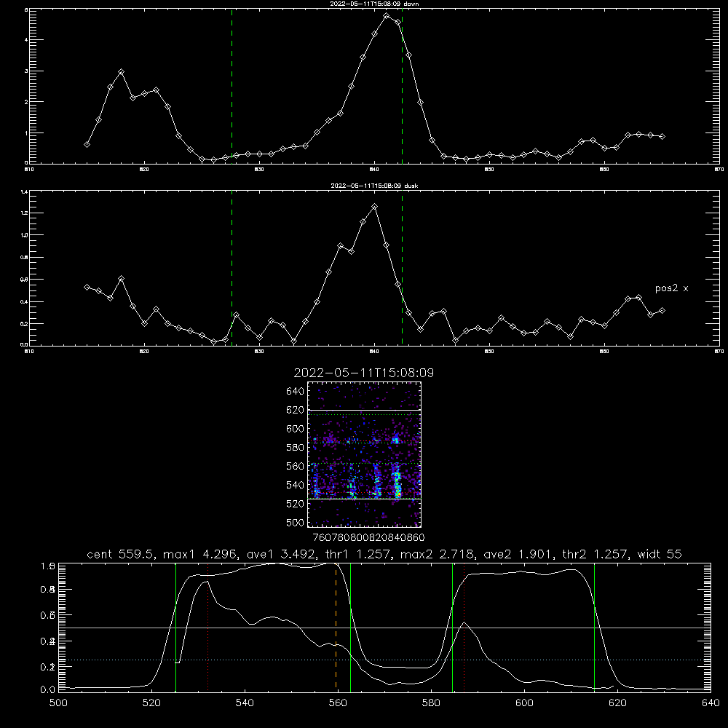
Task: Click the '2022-05-11T15:08:09 dawn' plot title
Action: coord(374,4)
